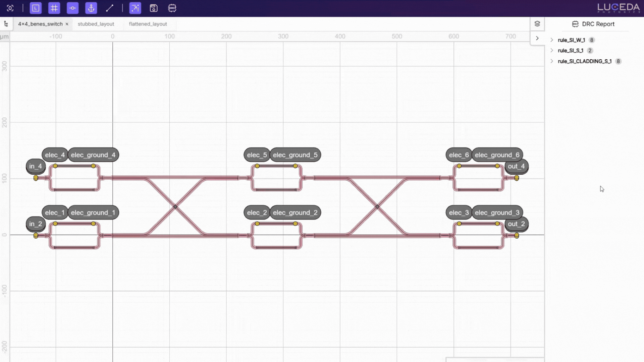
Task: Expand the rule_SI_S_1 entry
Action: pos(552,50)
